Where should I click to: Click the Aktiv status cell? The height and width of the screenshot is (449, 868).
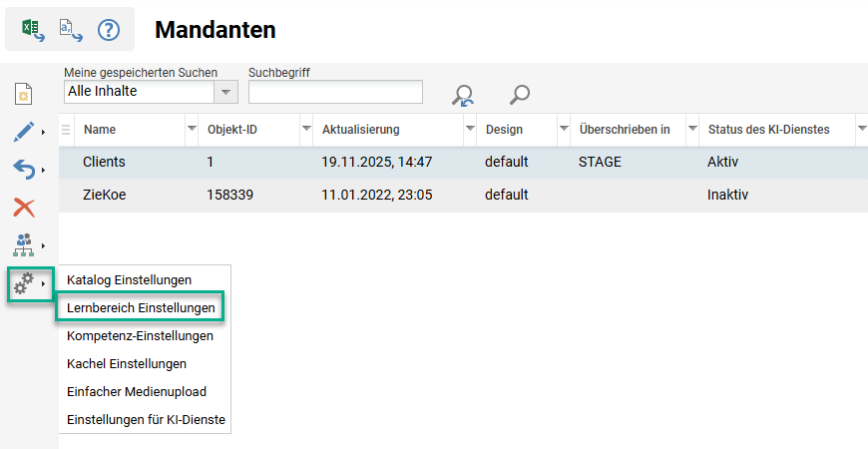pos(722,163)
